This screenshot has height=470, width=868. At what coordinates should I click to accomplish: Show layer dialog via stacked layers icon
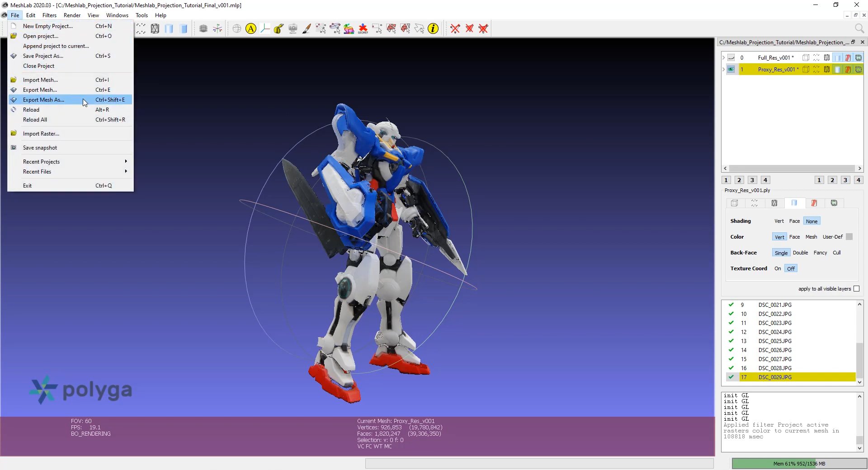tap(203, 29)
